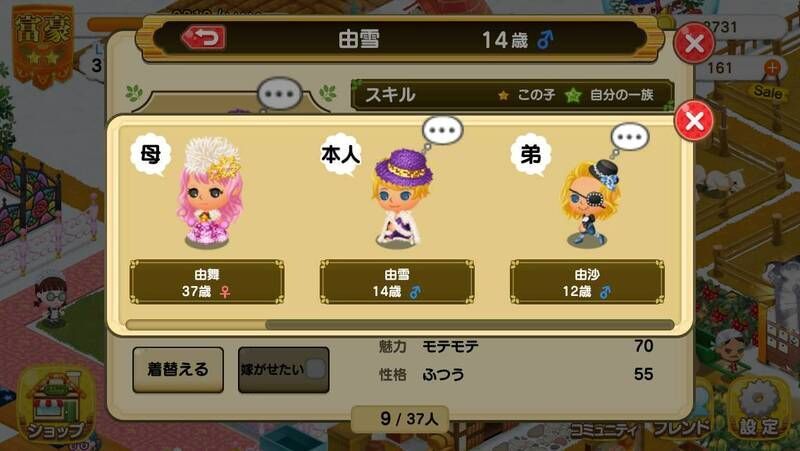Tap the red back arrow icon
Screen dimensions: 800x451
point(204,38)
